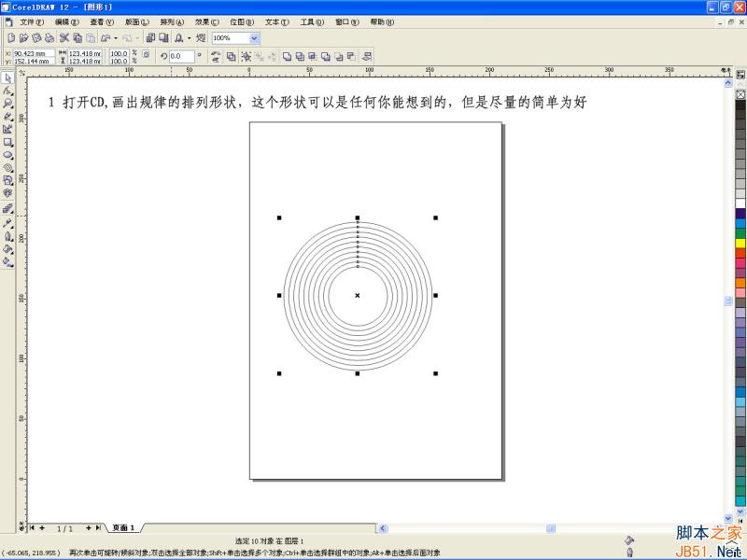Paste from clipboard

pyautogui.click(x=90, y=37)
